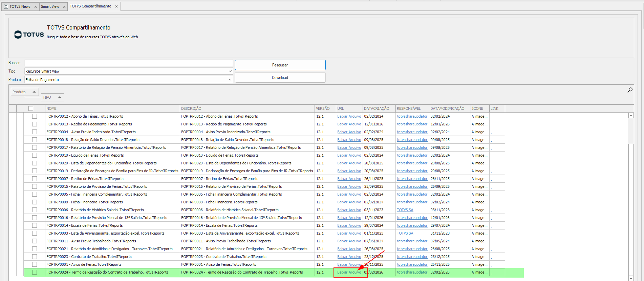Sort by the NOME column header
The height and width of the screenshot is (281, 644).
pos(112,108)
